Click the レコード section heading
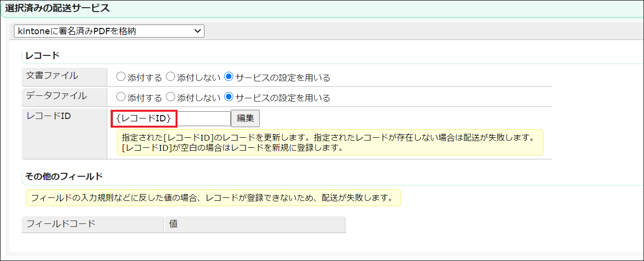The width and height of the screenshot is (644, 261). coord(42,56)
